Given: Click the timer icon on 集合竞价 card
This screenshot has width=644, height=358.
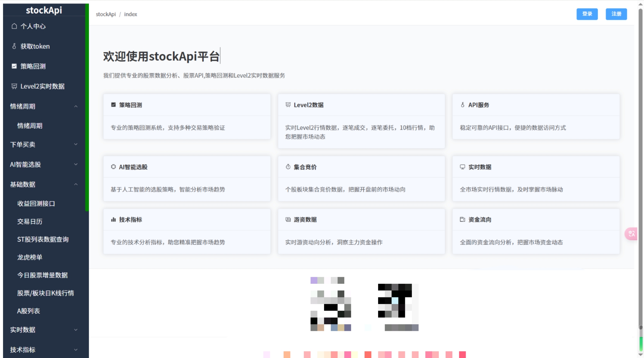Looking at the screenshot, I should (x=288, y=167).
